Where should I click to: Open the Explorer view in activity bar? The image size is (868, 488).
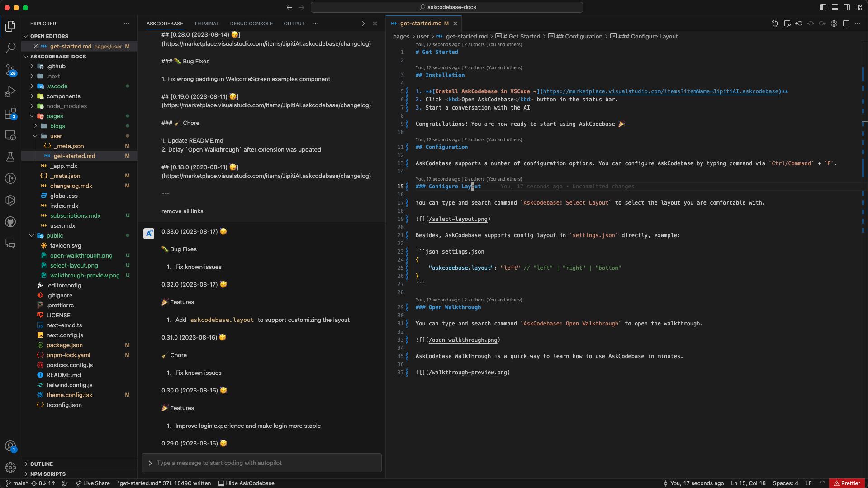(10, 26)
